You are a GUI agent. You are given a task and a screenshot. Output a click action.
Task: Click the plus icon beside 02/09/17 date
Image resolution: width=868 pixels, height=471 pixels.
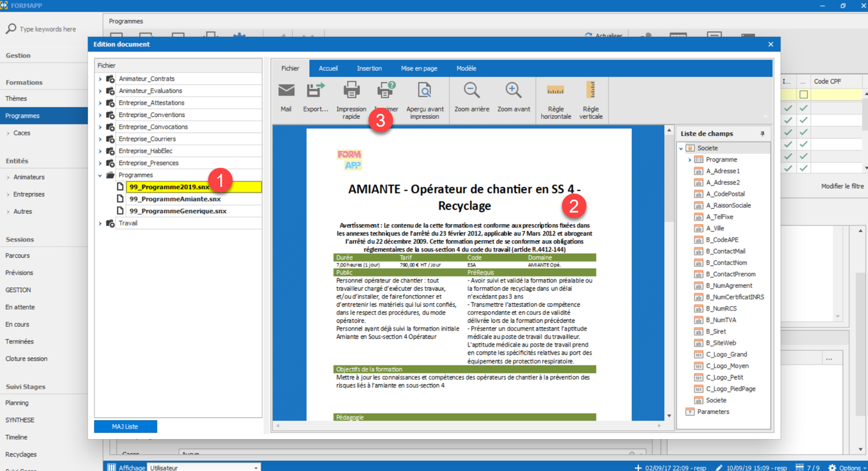638,467
